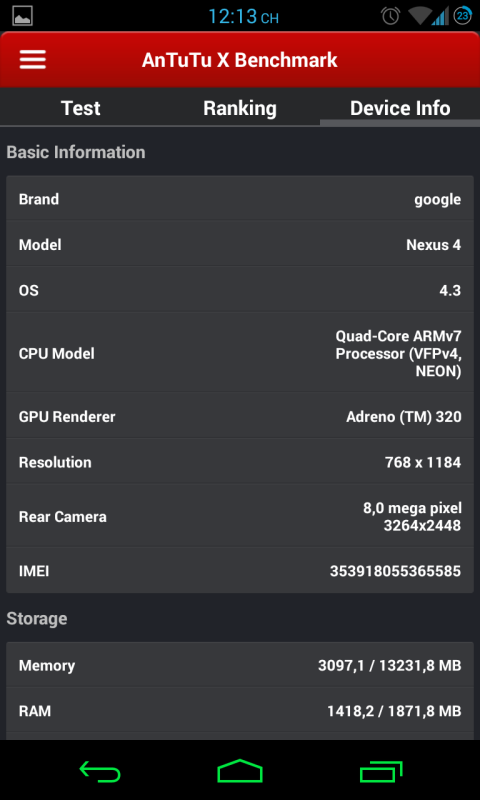Tap the alarm clock status icon
The height and width of the screenshot is (800, 480).
391,16
